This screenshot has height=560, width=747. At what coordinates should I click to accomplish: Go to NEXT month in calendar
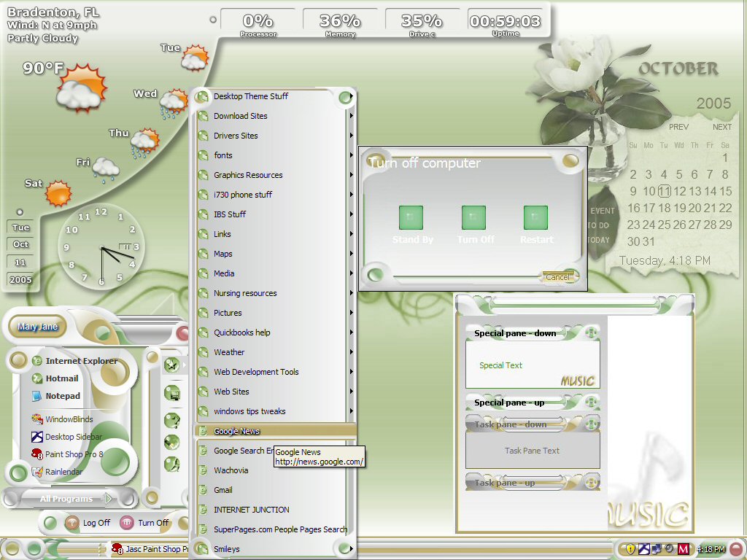tap(721, 127)
